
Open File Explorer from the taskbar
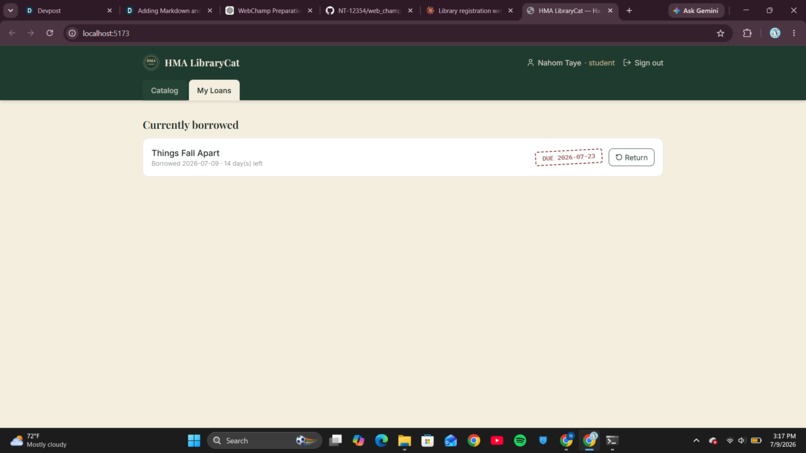point(405,441)
